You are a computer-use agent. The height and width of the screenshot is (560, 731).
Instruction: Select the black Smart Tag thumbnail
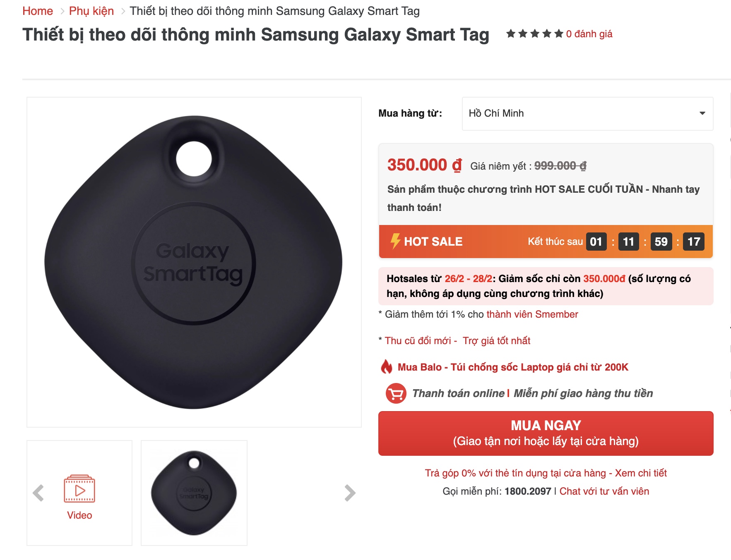point(194,493)
